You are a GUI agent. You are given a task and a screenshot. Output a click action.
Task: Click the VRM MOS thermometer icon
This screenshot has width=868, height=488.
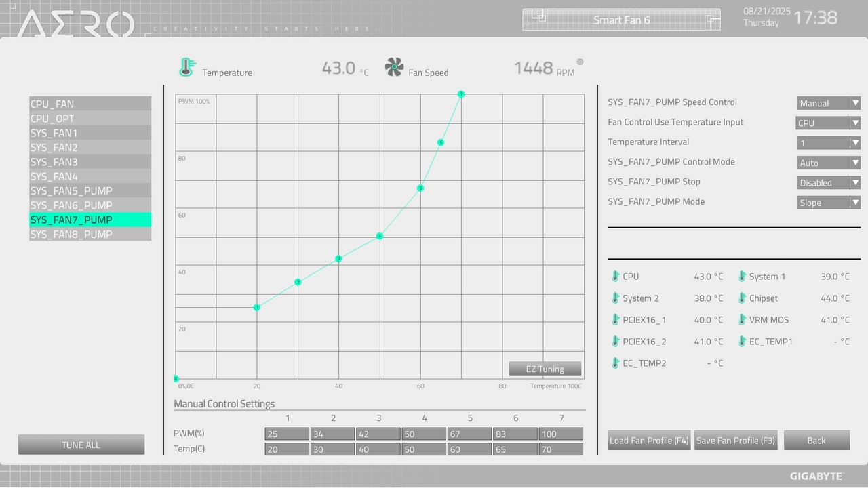pos(743,320)
